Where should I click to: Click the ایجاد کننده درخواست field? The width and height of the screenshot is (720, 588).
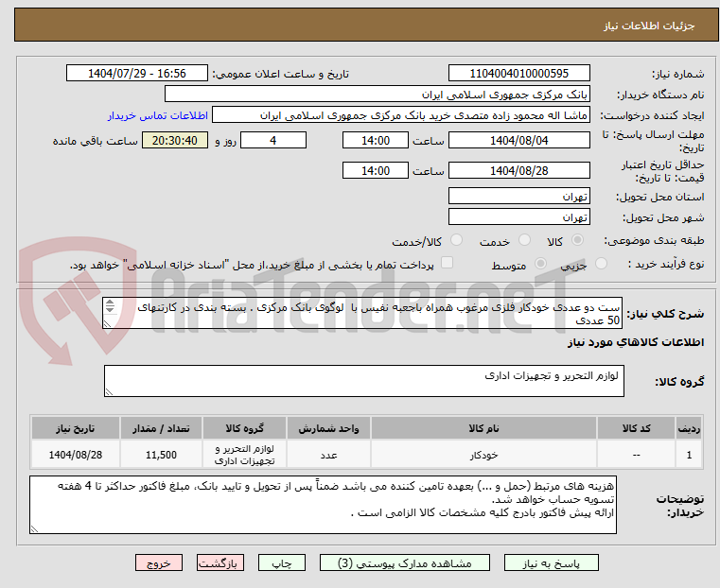click(401, 115)
